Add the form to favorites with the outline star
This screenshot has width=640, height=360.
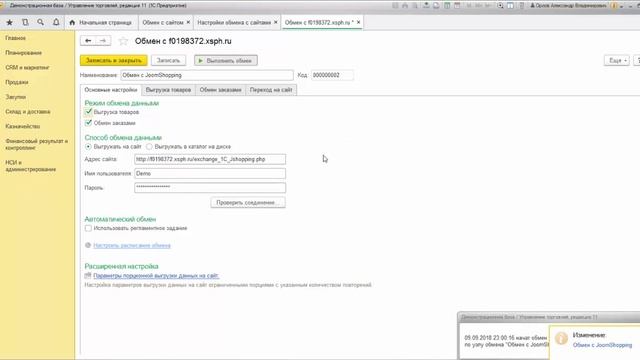tap(123, 41)
